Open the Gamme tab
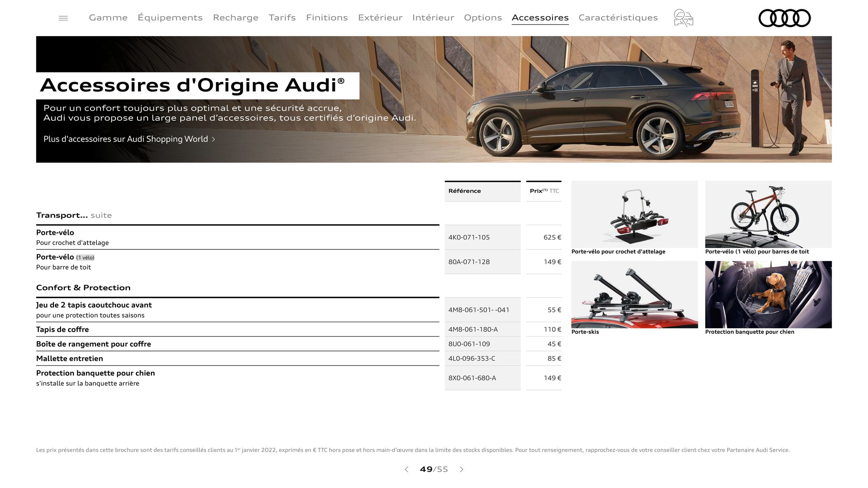 tap(108, 17)
